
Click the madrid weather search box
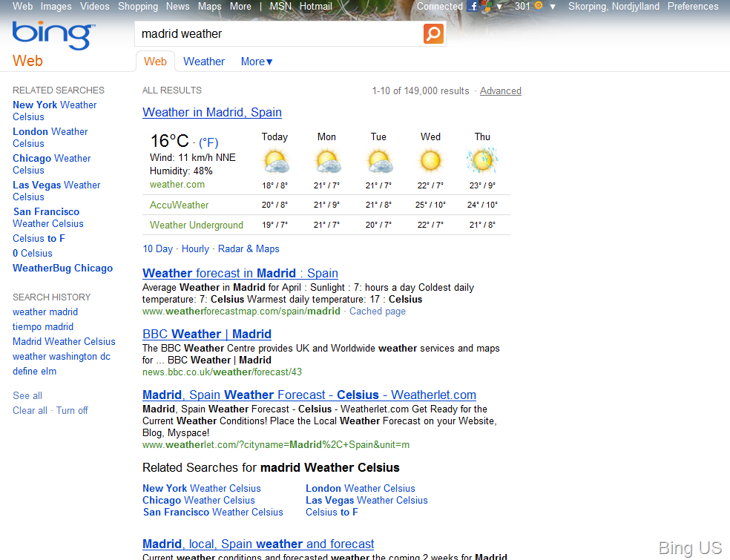tap(278, 33)
